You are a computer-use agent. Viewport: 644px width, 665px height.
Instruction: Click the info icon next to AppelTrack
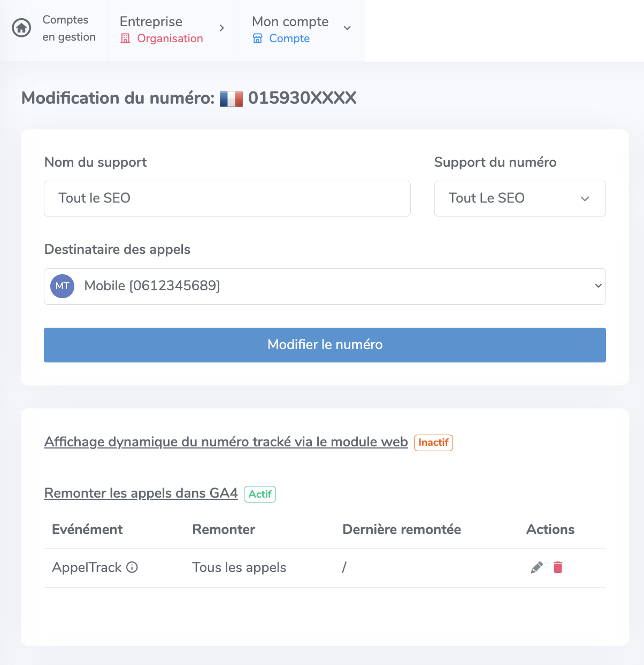[x=132, y=567]
